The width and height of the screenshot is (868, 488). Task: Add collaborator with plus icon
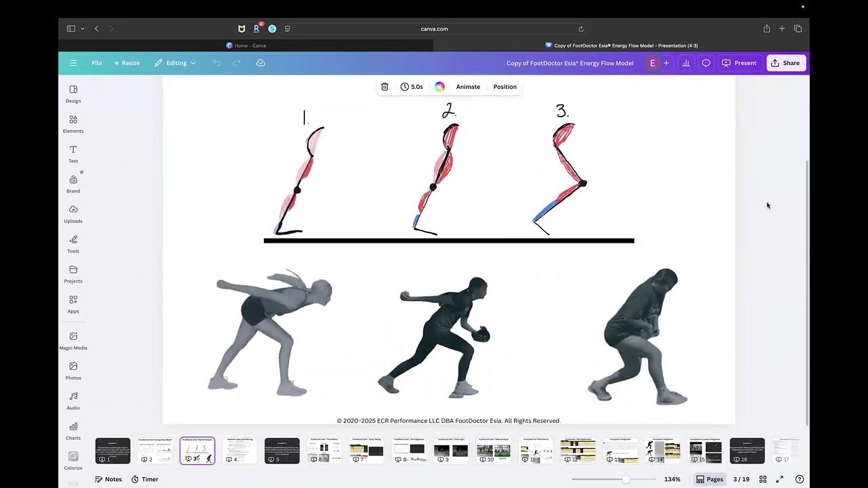(666, 63)
